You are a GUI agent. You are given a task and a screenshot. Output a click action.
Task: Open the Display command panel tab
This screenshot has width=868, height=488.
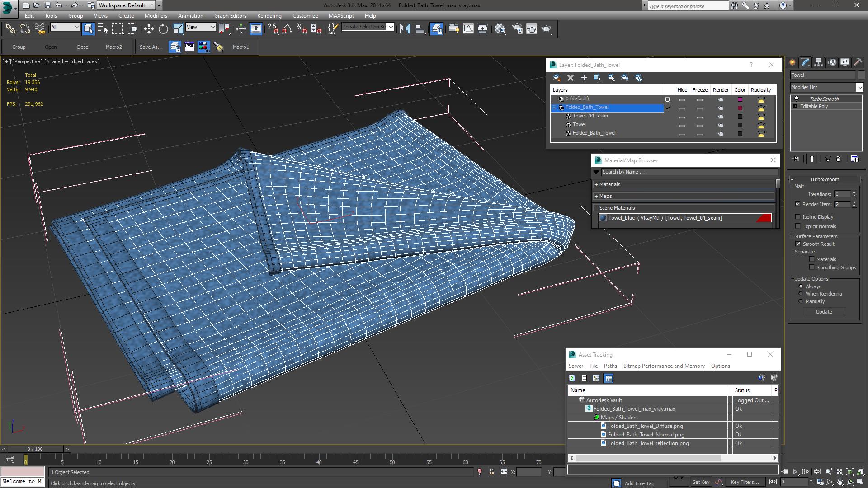click(844, 62)
